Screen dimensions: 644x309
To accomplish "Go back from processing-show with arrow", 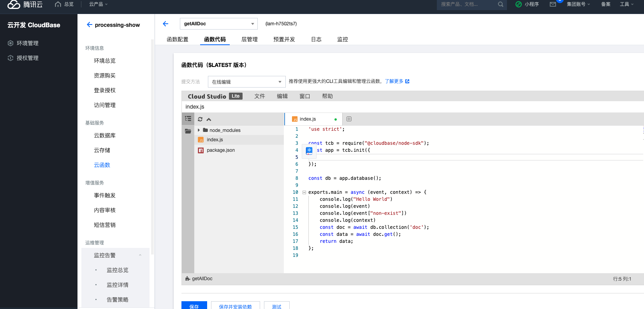I will [90, 25].
